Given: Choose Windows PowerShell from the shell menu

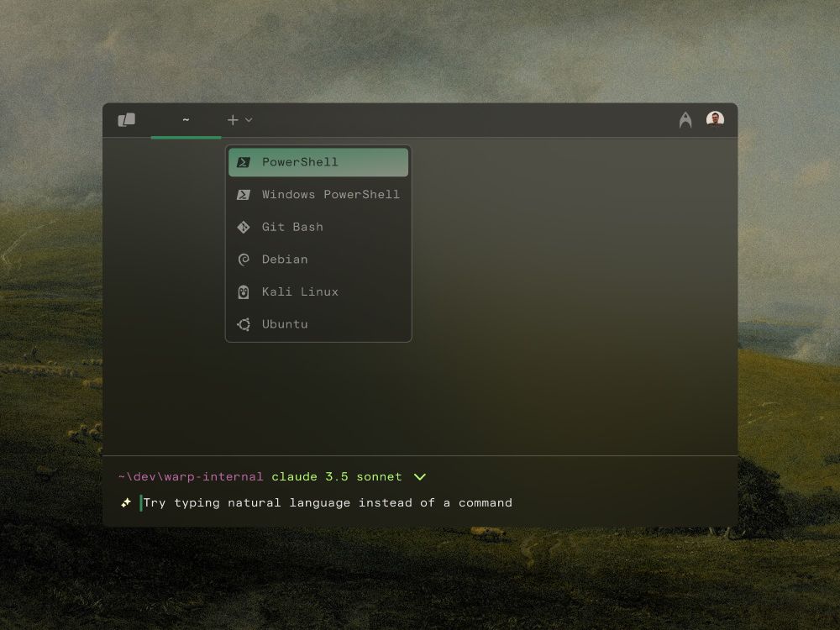Looking at the screenshot, I should (x=318, y=195).
